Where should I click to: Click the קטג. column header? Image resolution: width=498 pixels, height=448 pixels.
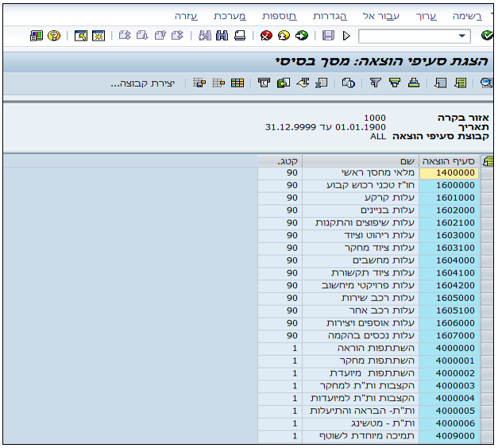click(x=280, y=161)
